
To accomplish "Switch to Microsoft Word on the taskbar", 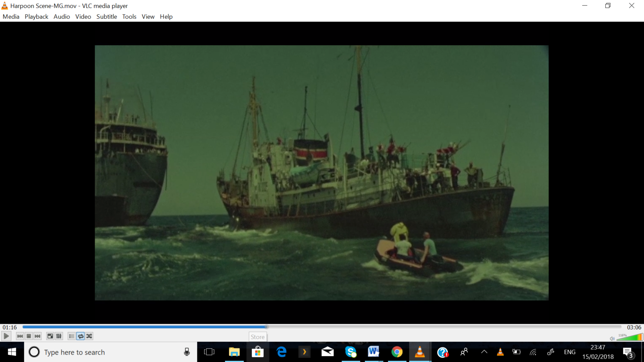I will (x=374, y=352).
